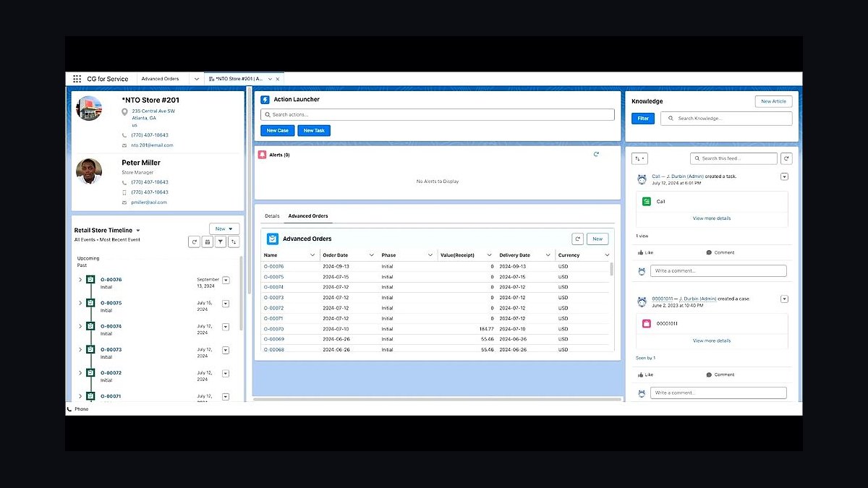Click the Search Knowledge field
The width and height of the screenshot is (868, 488).
click(726, 119)
